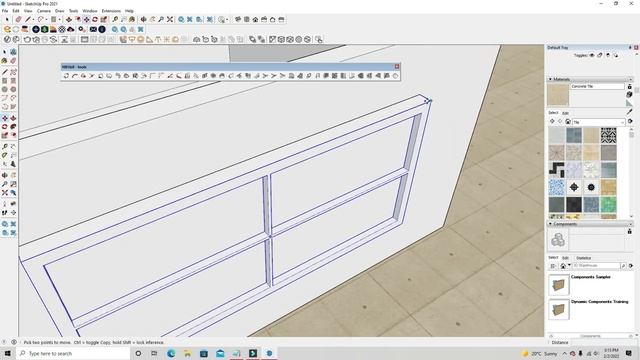This screenshot has height=360, width=640.
Task: Open the Shapes tool dropdown arrow in top toolbar
Action: coord(60,19)
